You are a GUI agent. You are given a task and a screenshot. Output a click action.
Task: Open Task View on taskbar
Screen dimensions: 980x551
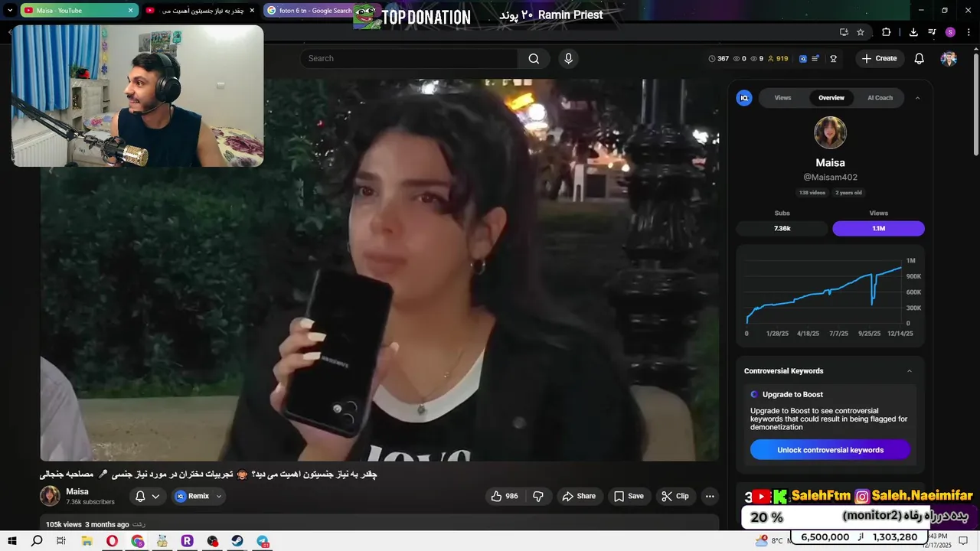pyautogui.click(x=61, y=541)
